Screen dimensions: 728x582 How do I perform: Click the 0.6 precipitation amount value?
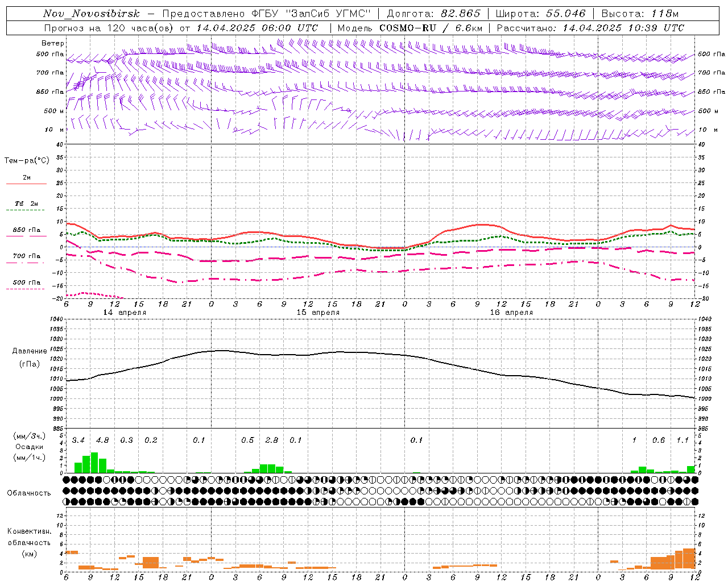coord(659,440)
